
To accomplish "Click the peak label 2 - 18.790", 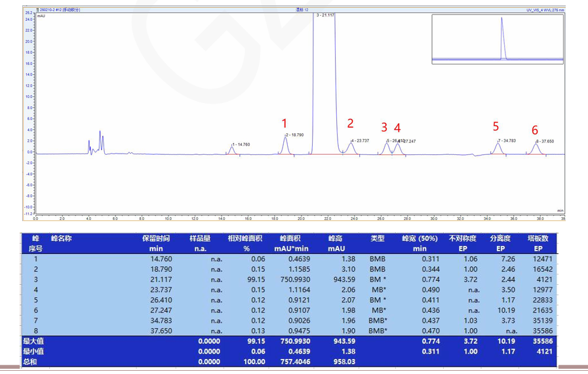I will pos(295,135).
